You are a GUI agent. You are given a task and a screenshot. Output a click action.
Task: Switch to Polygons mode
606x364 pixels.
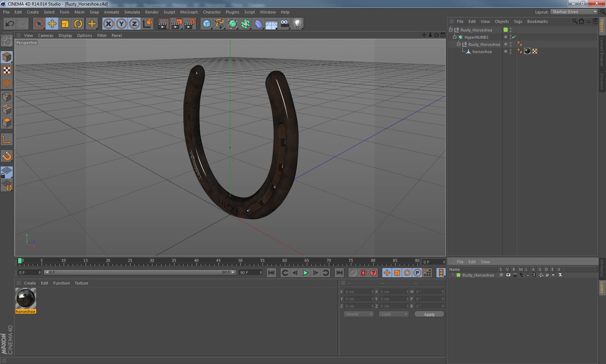[7, 123]
